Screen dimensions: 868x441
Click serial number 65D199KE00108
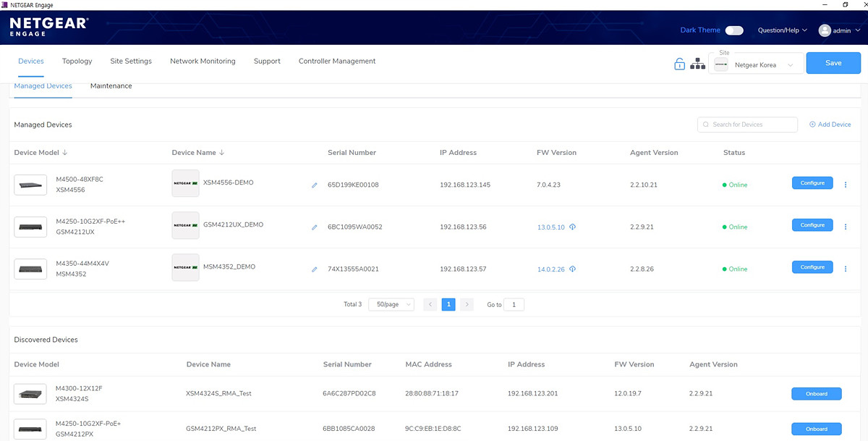point(353,185)
